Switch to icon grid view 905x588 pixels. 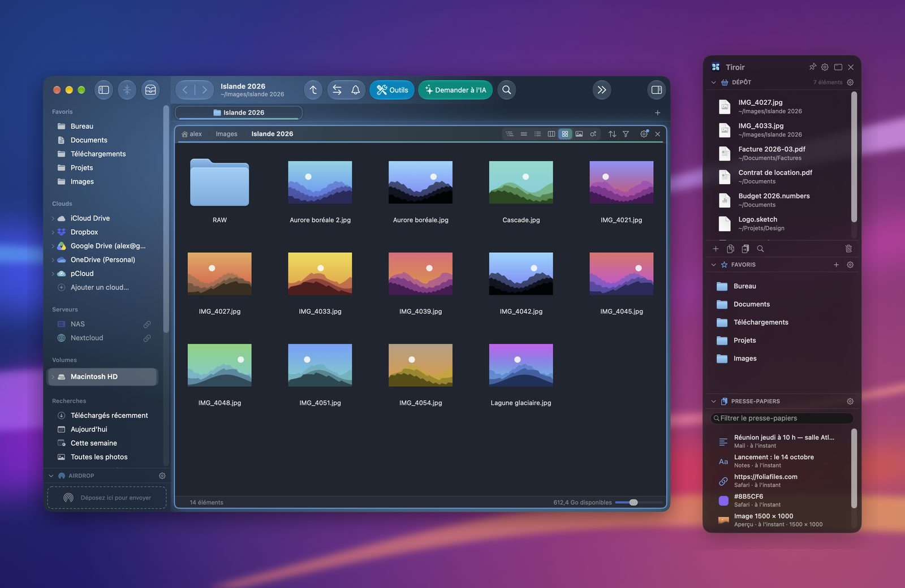pos(565,134)
